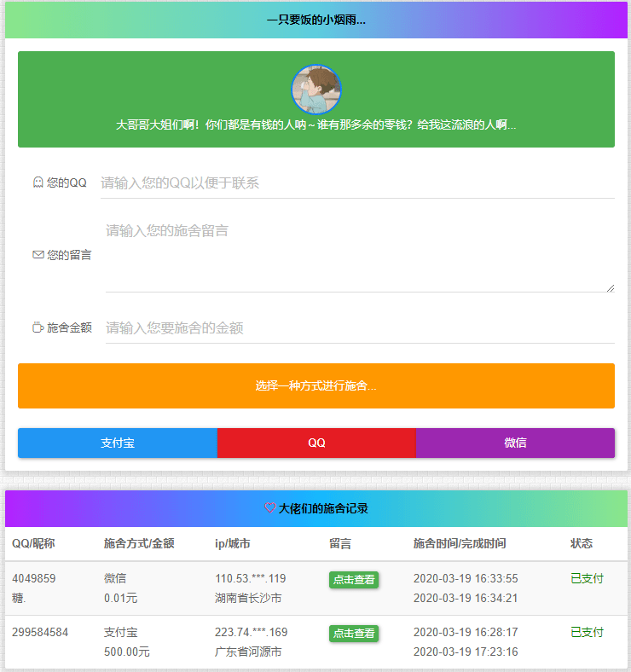Image resolution: width=631 pixels, height=672 pixels.
Task: Click QQ number 4049859 cell
Action: click(x=34, y=578)
